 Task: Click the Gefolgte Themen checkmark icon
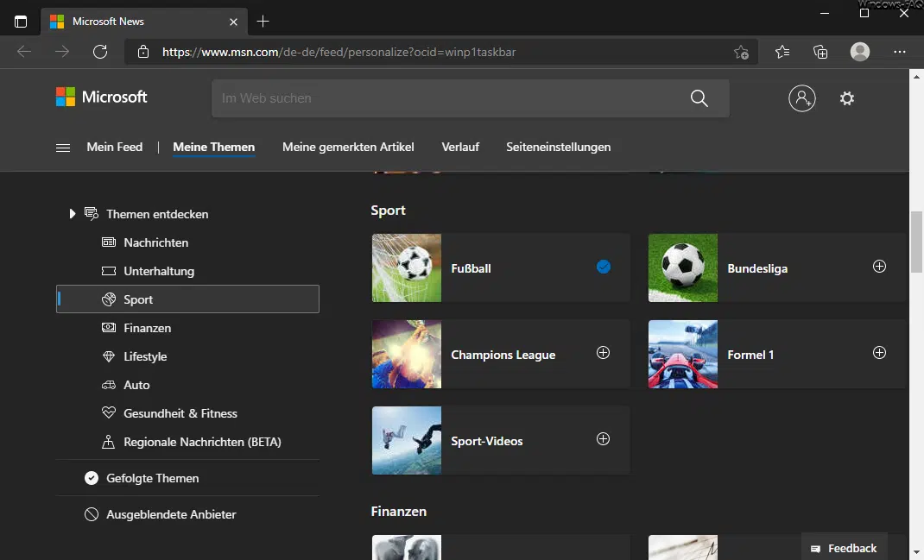coord(92,478)
